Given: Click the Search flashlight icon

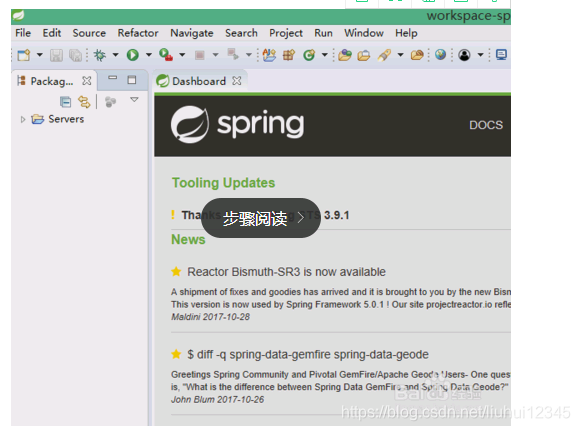Looking at the screenshot, I should click(x=384, y=55).
